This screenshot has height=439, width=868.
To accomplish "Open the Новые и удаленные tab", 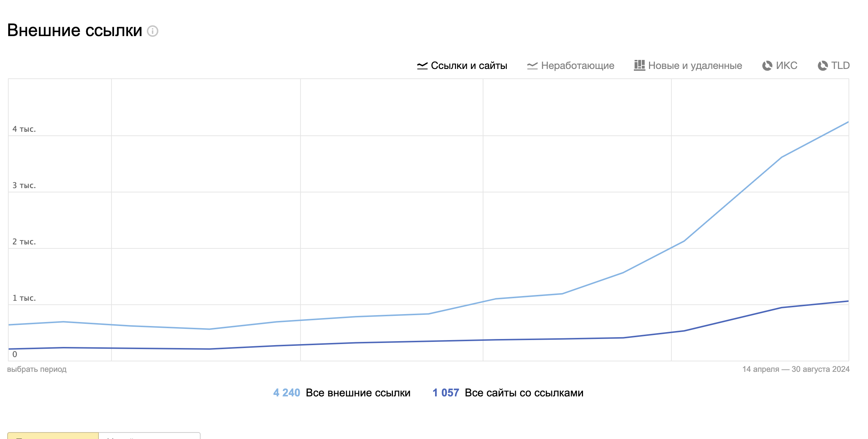I will (x=695, y=66).
